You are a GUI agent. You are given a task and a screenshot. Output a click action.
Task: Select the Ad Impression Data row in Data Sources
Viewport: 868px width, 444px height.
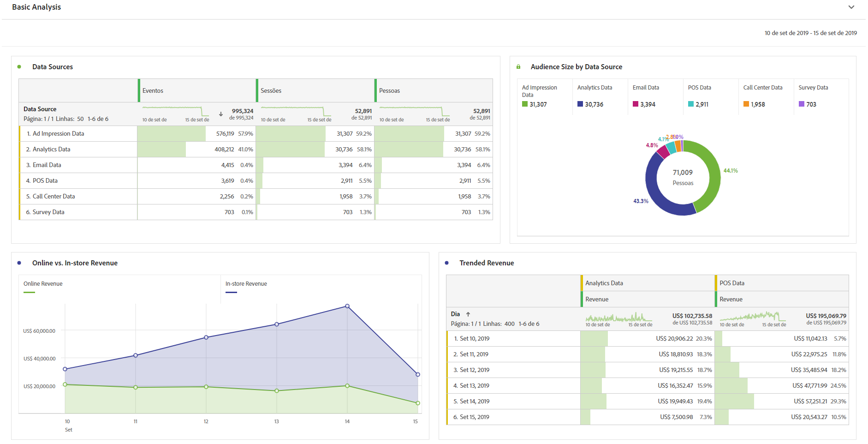[256, 134]
